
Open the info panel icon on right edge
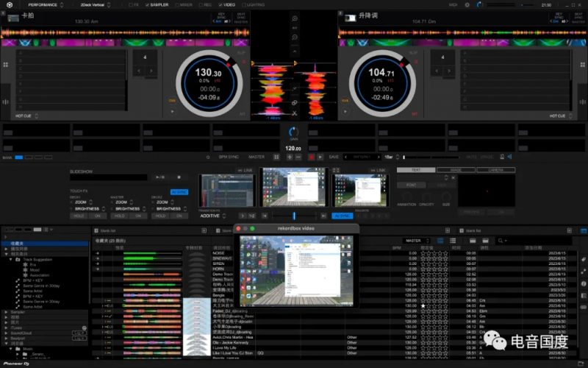pyautogui.click(x=584, y=283)
